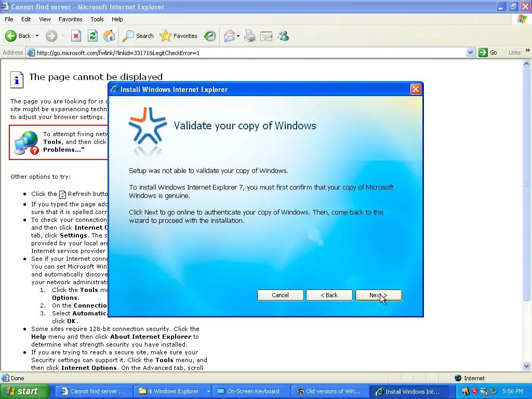Click the Done status bar text
Image resolution: width=532 pixels, height=399 pixels.
click(x=17, y=378)
